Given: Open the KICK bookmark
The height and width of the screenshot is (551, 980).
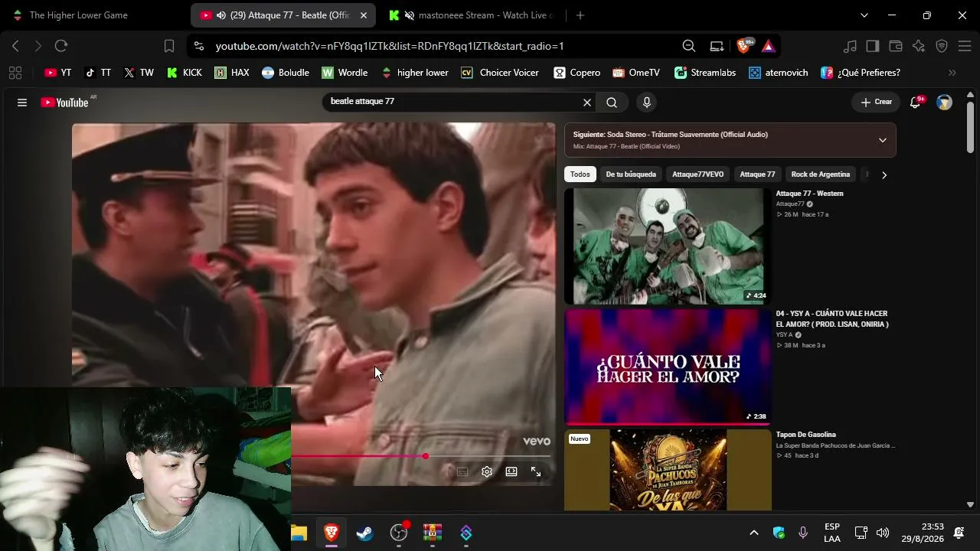Looking at the screenshot, I should [x=185, y=73].
